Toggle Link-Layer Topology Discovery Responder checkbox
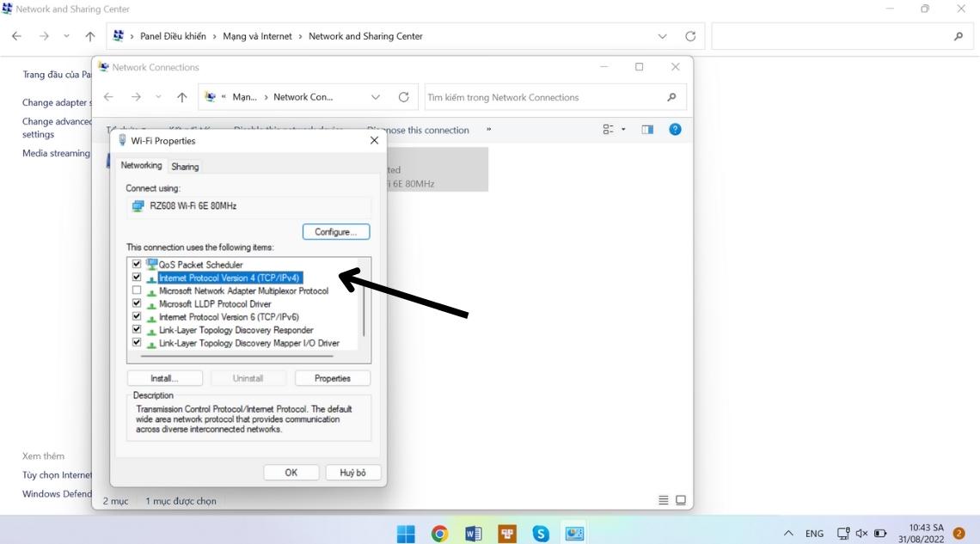 click(x=136, y=329)
